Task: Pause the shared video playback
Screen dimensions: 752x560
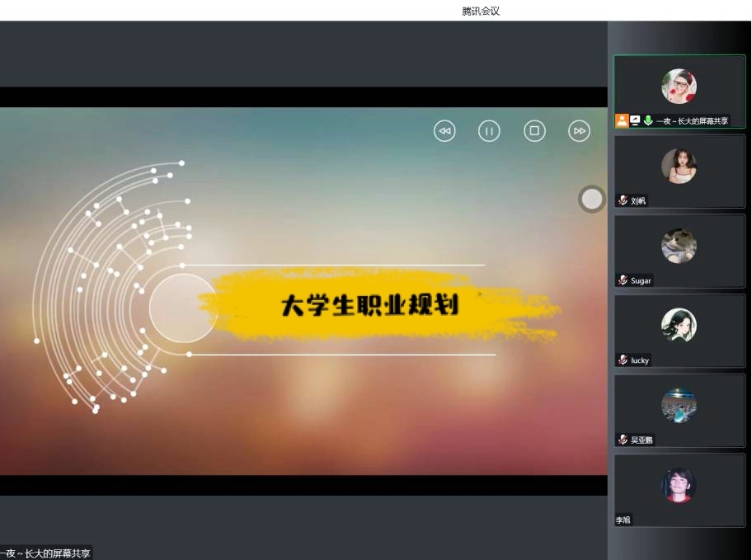Action: (489, 131)
